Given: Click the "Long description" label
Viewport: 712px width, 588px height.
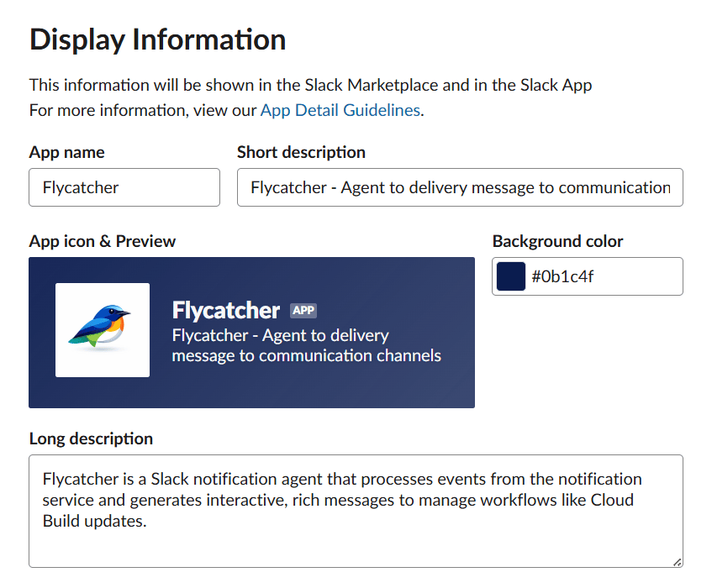Looking at the screenshot, I should [91, 438].
